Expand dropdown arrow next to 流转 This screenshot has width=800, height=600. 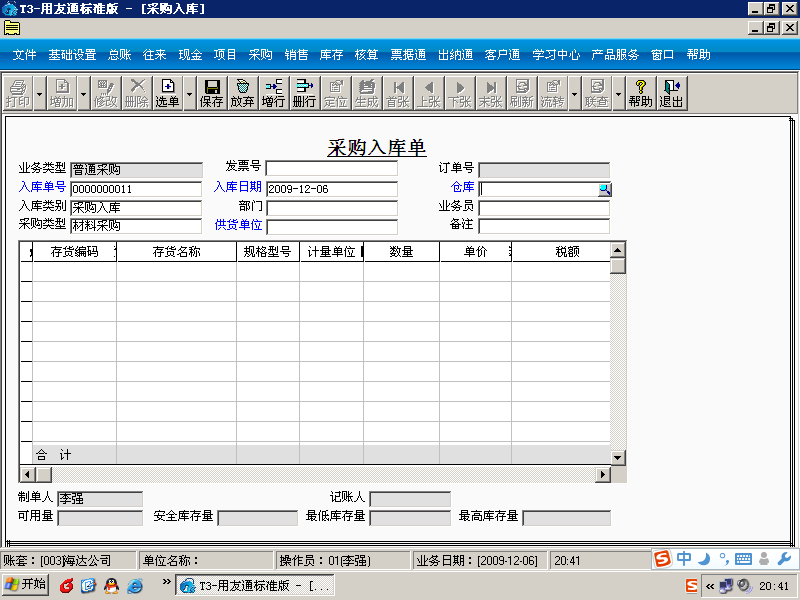(x=574, y=93)
